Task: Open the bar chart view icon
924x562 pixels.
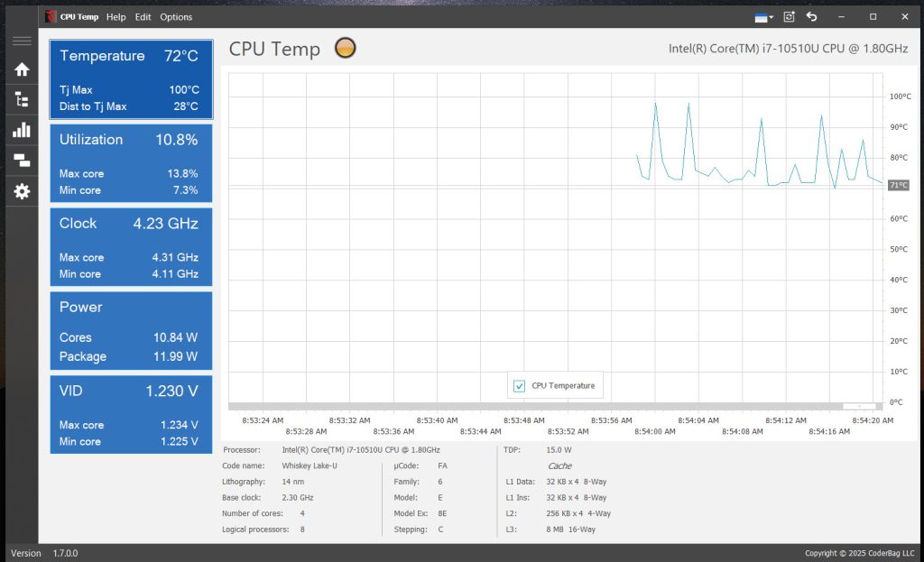Action: pos(22,130)
